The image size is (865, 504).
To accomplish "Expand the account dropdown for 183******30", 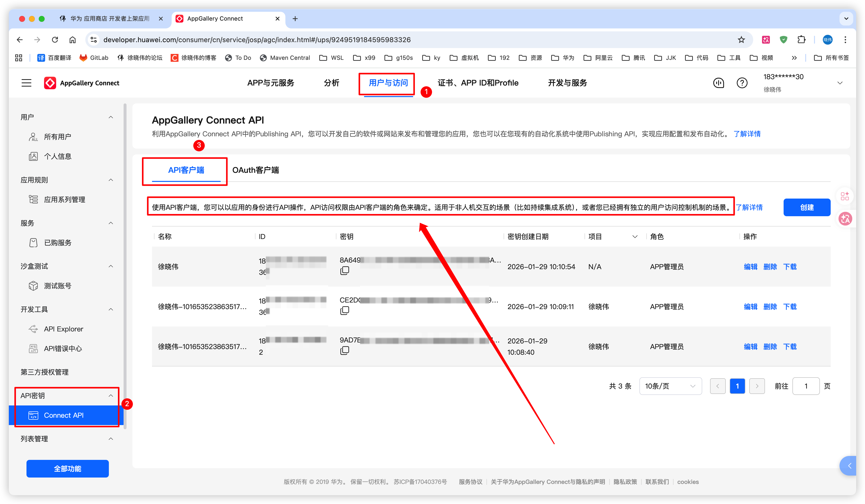I will click(840, 83).
